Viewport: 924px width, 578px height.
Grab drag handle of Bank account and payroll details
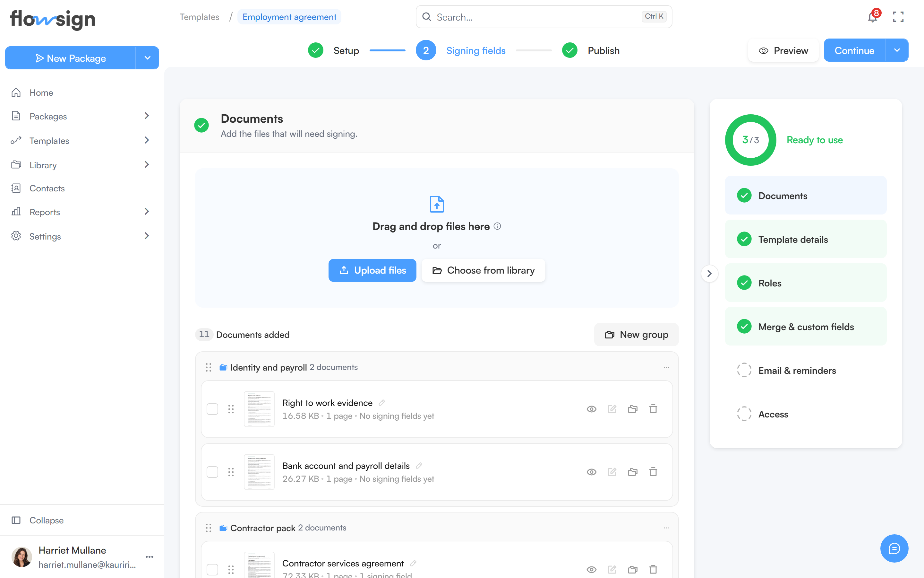click(x=231, y=472)
